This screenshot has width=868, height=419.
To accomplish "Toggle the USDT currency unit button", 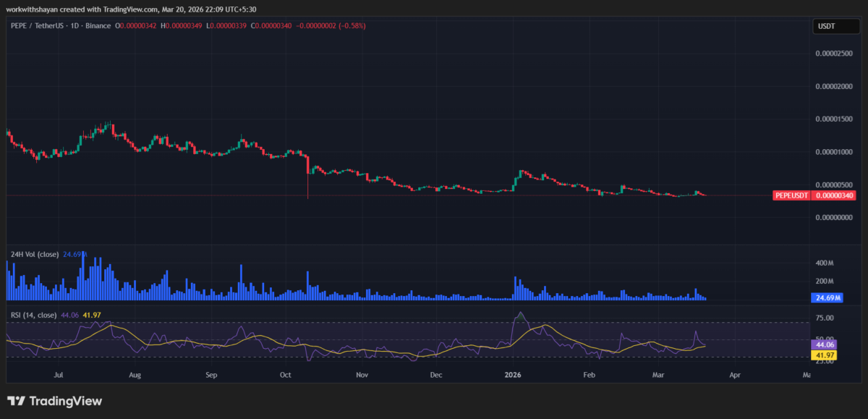I will coord(835,25).
